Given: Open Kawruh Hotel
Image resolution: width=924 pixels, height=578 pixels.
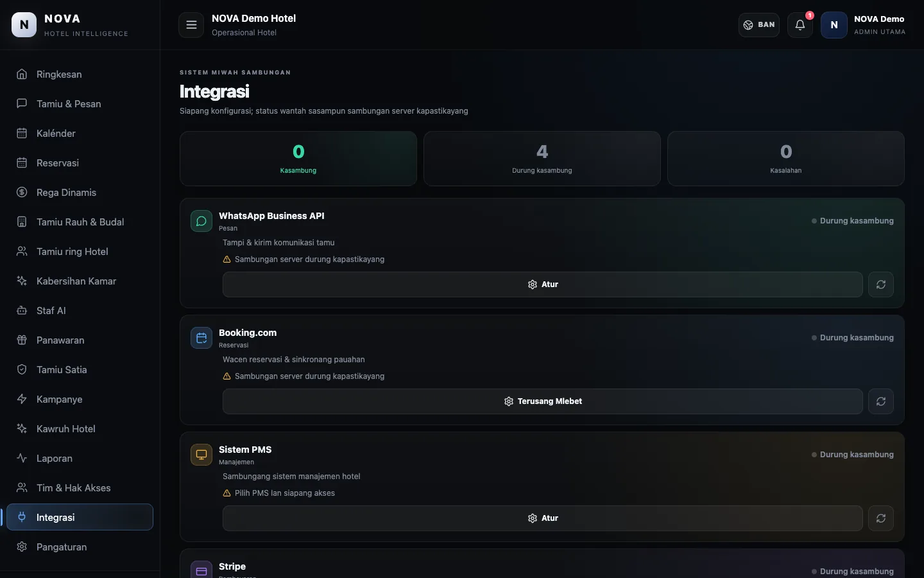Looking at the screenshot, I should pyautogui.click(x=80, y=429).
